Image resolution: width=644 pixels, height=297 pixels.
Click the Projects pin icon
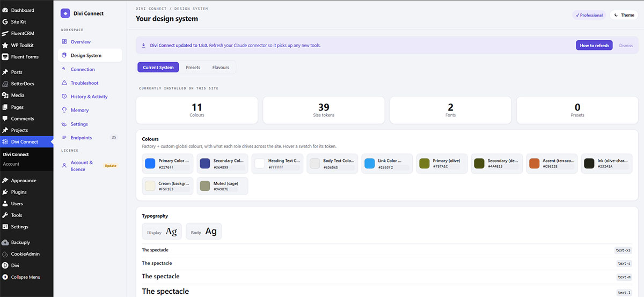click(5, 130)
